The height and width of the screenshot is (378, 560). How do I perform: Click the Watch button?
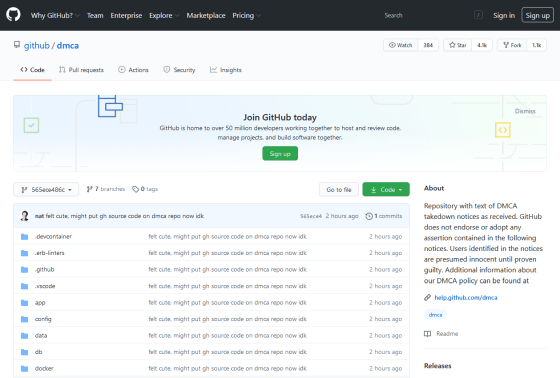click(400, 45)
